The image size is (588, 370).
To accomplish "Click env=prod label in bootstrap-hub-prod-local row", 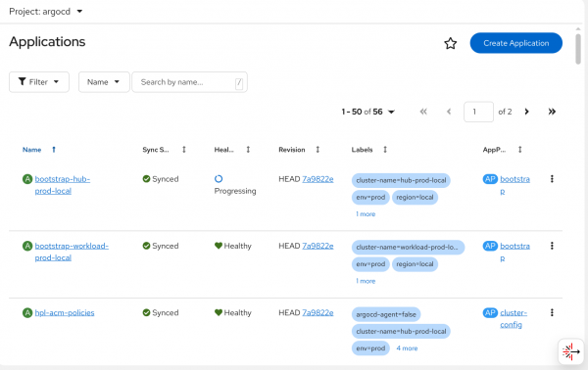I will [x=370, y=198].
